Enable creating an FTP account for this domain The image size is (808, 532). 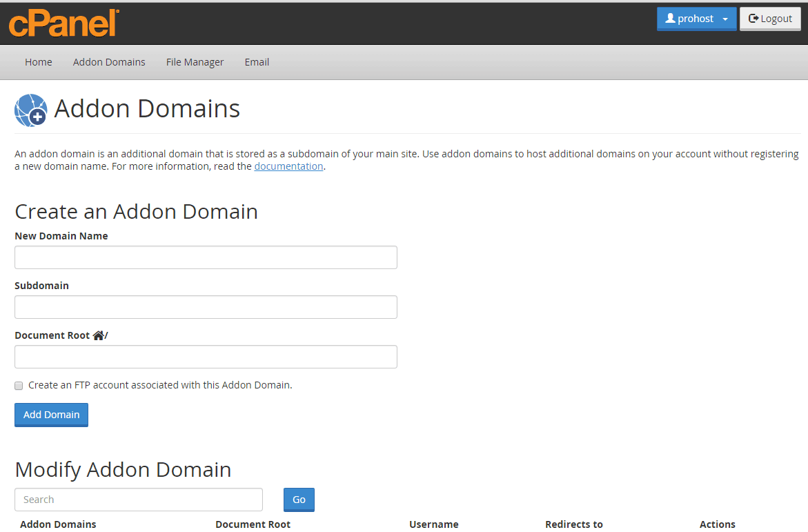click(x=19, y=385)
